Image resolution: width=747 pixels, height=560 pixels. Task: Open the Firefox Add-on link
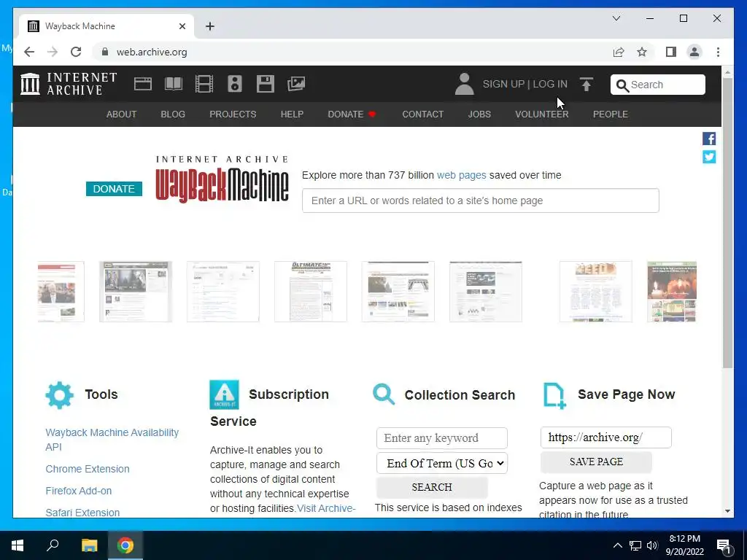pyautogui.click(x=79, y=491)
